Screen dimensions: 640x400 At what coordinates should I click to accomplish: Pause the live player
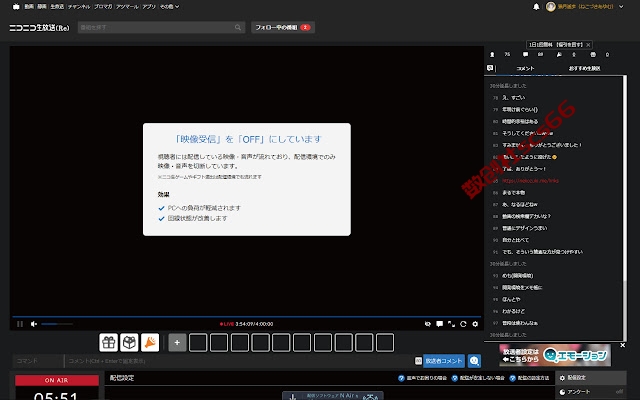(20, 324)
